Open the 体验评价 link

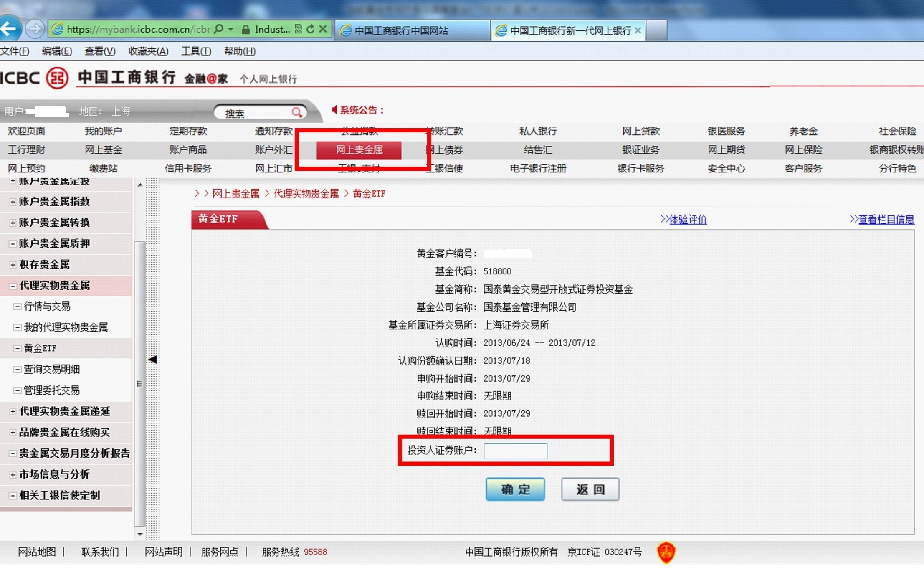(x=687, y=219)
